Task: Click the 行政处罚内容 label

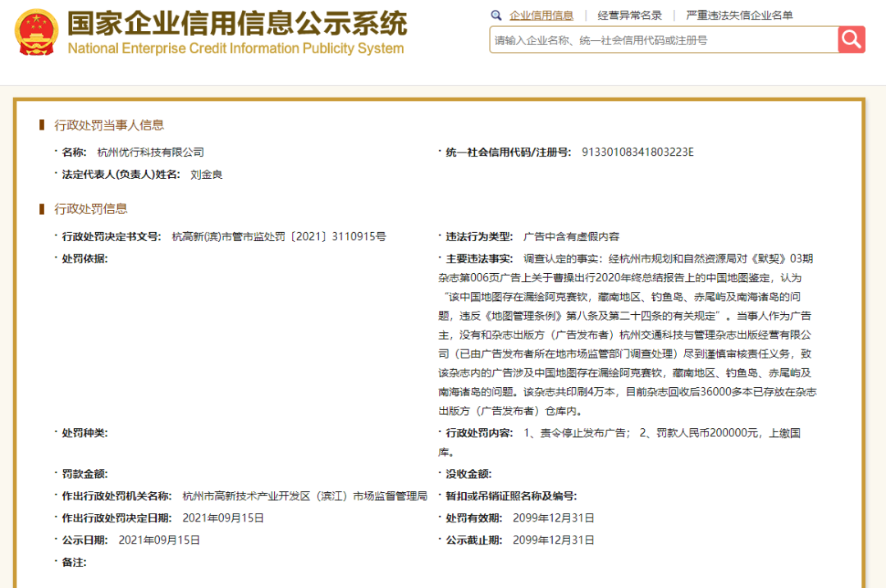Action: [x=479, y=433]
